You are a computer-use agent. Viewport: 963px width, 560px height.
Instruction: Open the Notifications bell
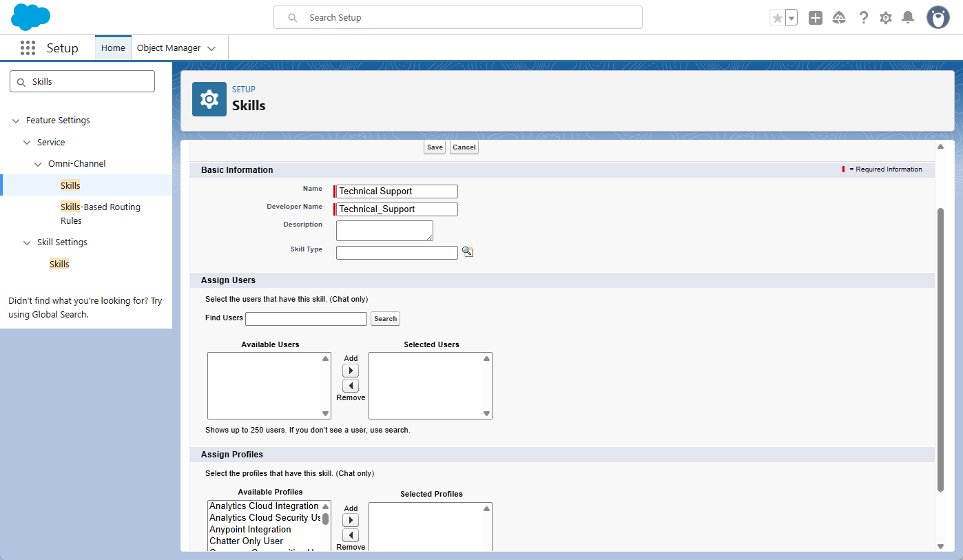(x=908, y=18)
